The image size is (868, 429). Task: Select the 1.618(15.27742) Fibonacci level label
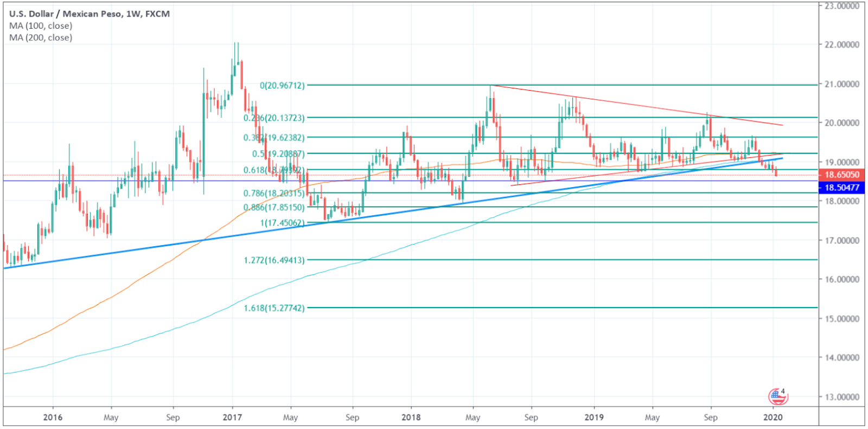click(274, 308)
